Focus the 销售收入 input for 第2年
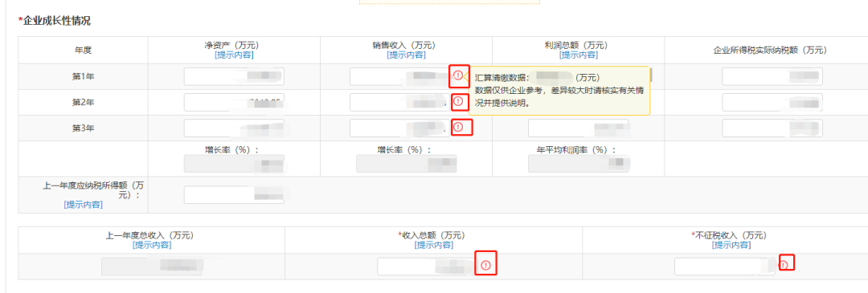The height and width of the screenshot is (293, 868). tap(399, 102)
